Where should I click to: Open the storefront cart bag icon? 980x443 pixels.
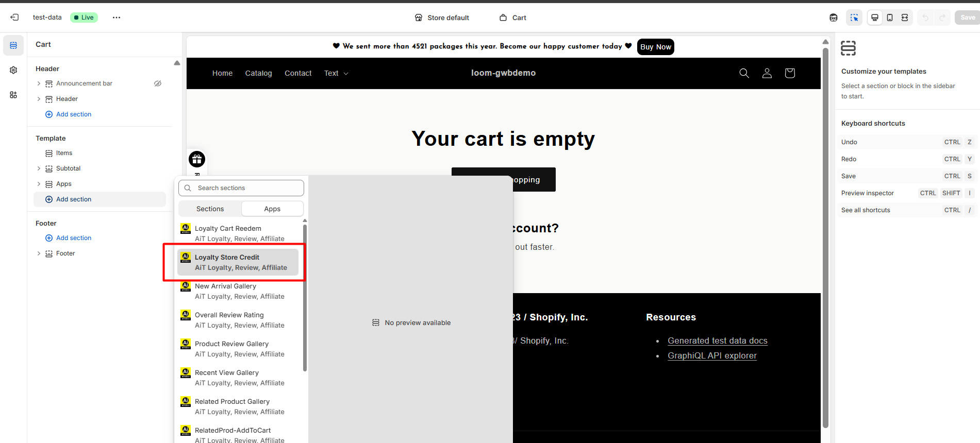(789, 73)
